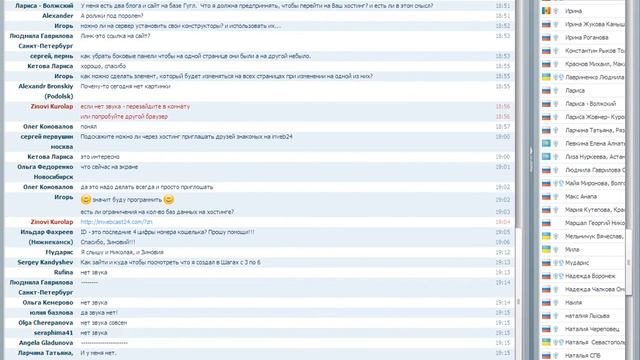Viewport: 640px width, 360px height.
Task: Click the flag icon beside Константин Рыжов
Action: point(546,51)
